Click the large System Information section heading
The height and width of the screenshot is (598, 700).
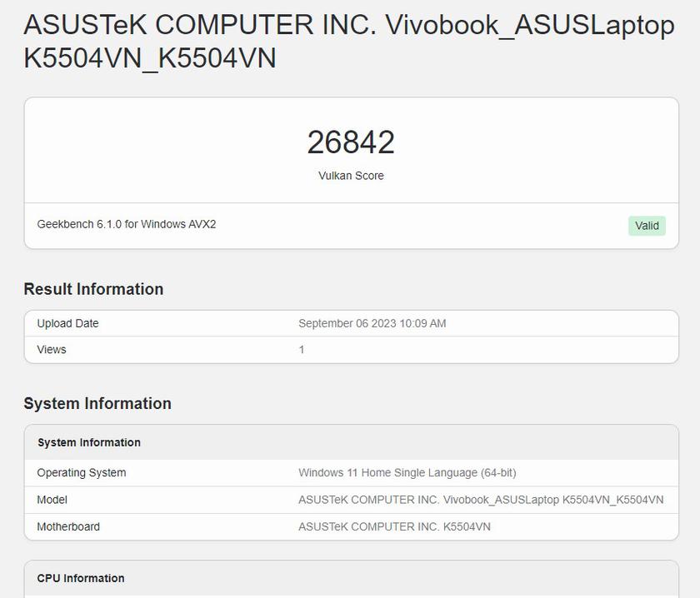(97, 403)
